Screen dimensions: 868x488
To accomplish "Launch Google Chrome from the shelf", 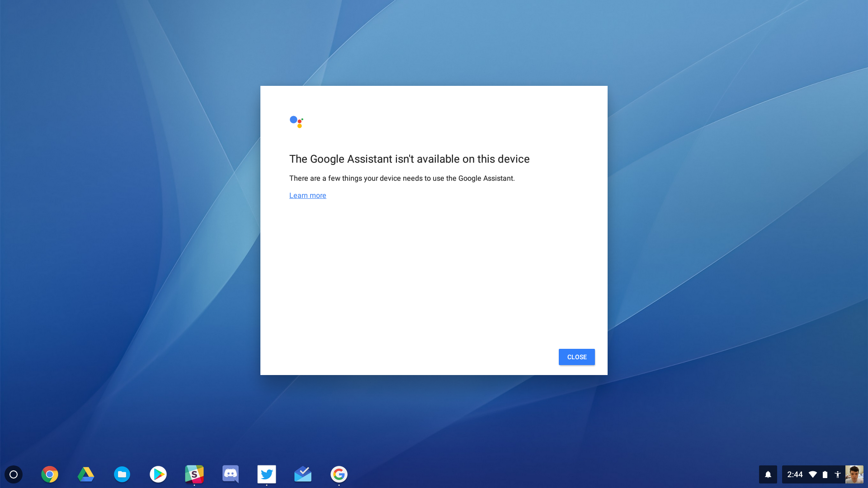I will pyautogui.click(x=50, y=474).
